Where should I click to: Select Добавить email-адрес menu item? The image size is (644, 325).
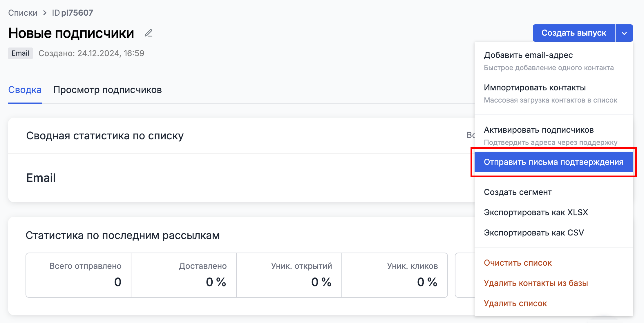pyautogui.click(x=528, y=55)
